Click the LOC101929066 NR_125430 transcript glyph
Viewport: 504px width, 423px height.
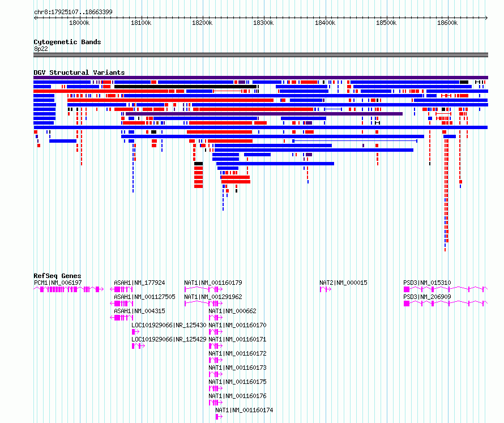[x=135, y=332]
